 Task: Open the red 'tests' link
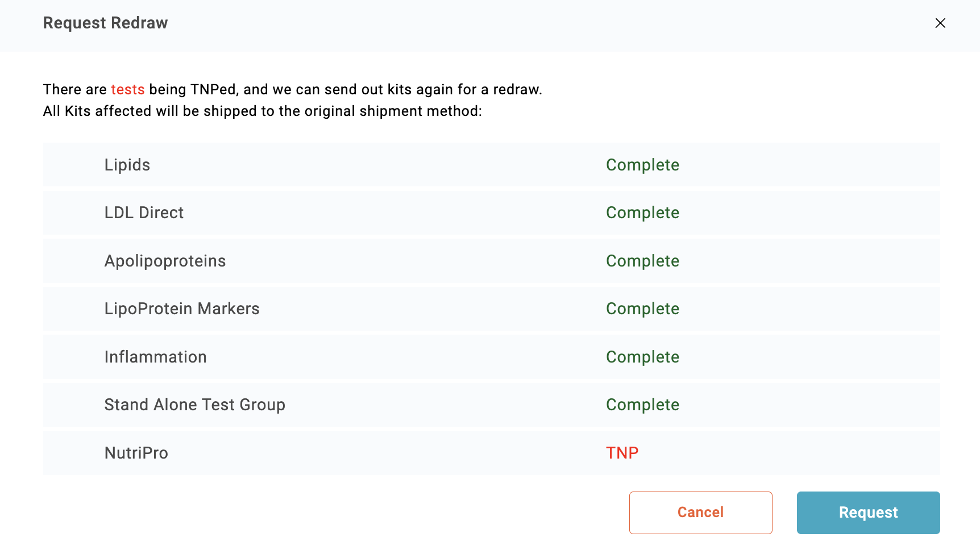point(127,90)
